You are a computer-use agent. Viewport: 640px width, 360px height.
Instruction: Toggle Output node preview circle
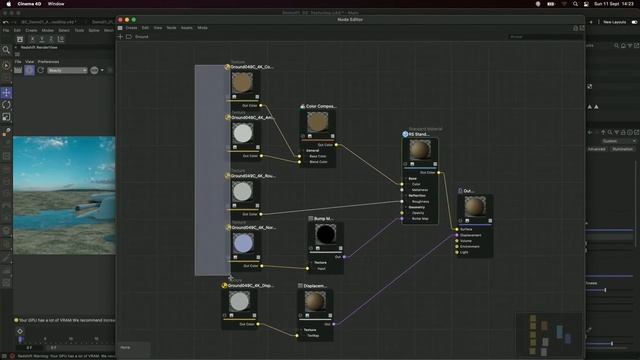click(460, 221)
